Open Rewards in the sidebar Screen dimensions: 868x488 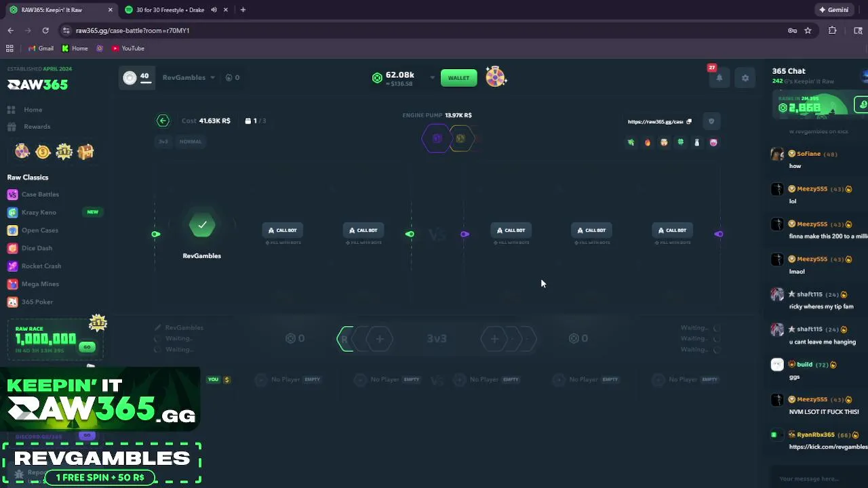[37, 127]
